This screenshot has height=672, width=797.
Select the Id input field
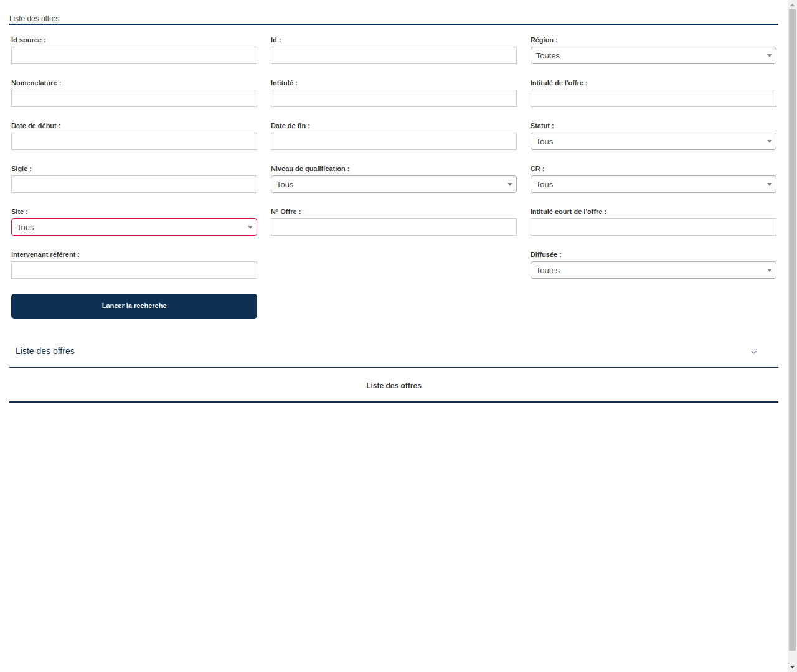(394, 55)
